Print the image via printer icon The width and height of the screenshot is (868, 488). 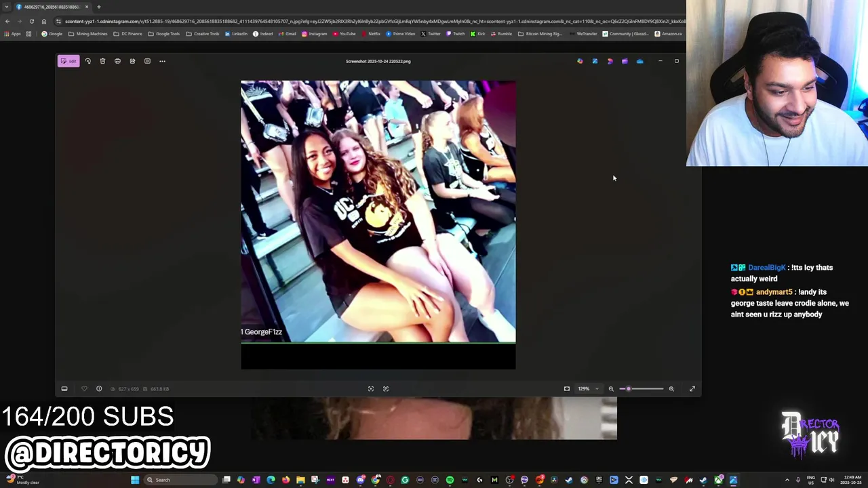(x=117, y=61)
